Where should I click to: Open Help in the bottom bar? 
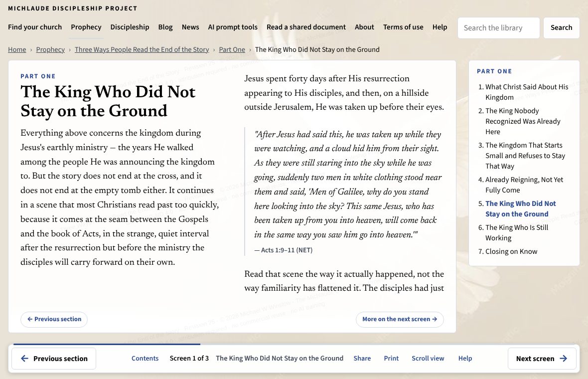click(x=465, y=359)
